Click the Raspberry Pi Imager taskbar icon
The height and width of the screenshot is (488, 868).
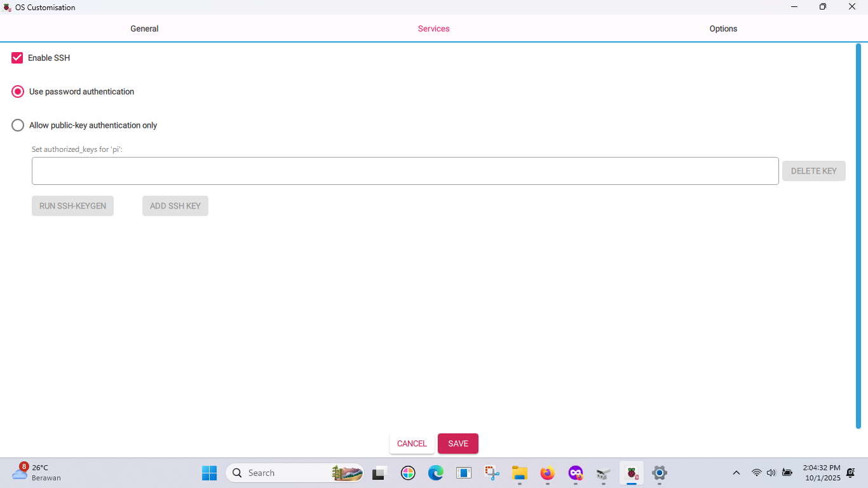[631, 473]
